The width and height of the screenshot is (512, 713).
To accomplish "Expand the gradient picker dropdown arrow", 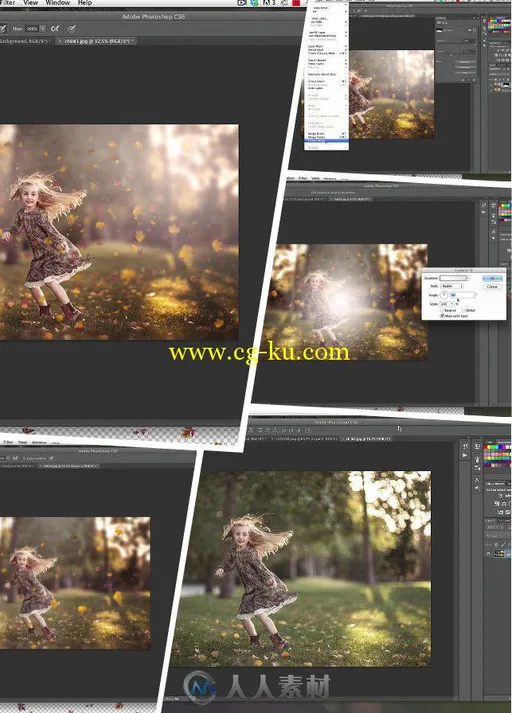I will coord(468,278).
